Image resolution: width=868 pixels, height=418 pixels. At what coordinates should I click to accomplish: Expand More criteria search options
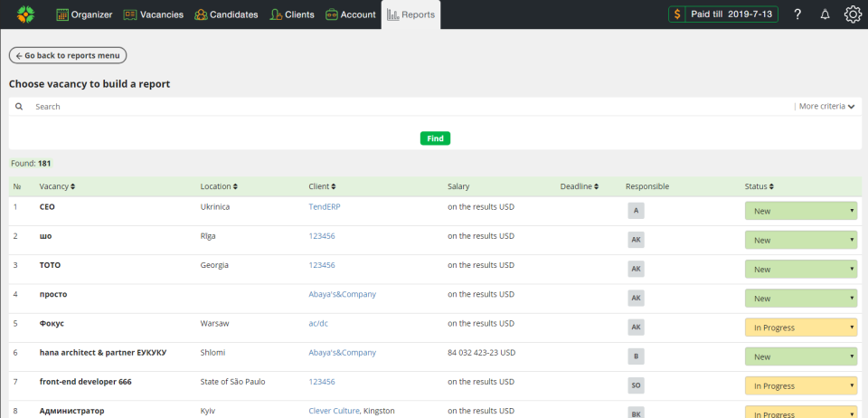[x=827, y=106]
